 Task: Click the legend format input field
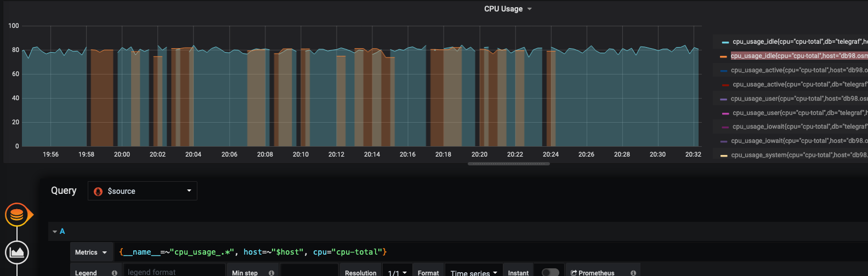coord(174,272)
